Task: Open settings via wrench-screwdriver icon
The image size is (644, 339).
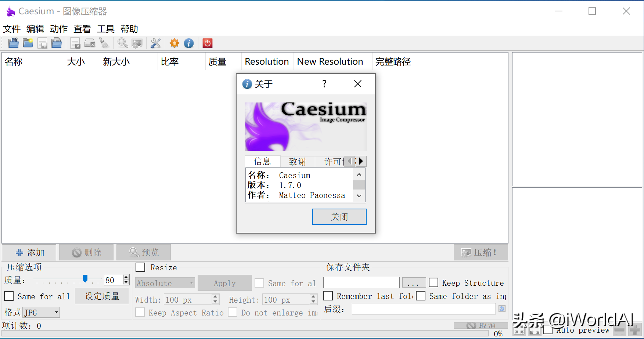Action: (x=156, y=43)
